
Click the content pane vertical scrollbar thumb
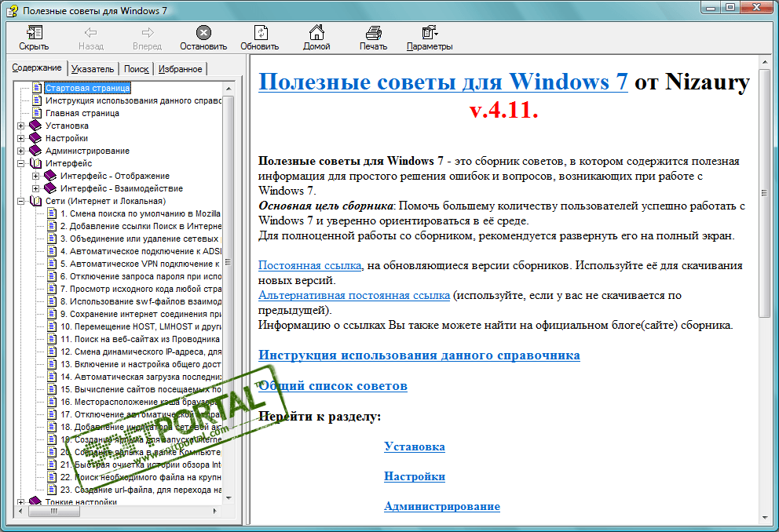tap(764, 193)
